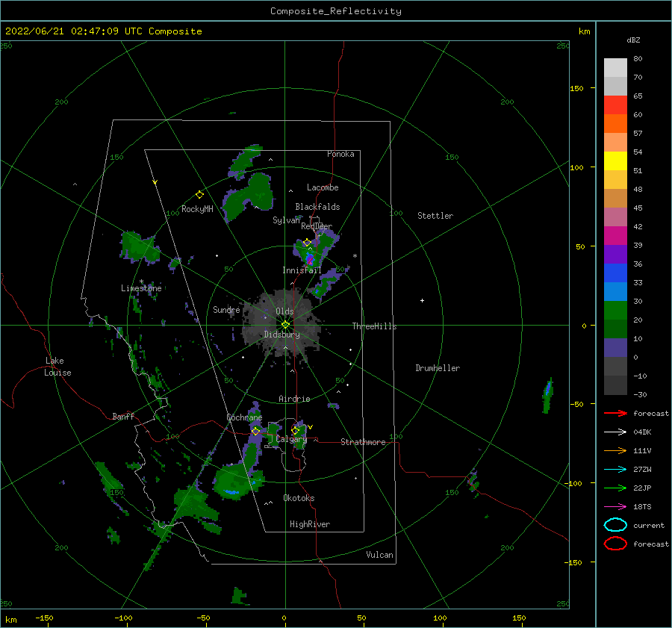
Task: Click the strong blue echo cell near Innisfail
Action: (309, 259)
